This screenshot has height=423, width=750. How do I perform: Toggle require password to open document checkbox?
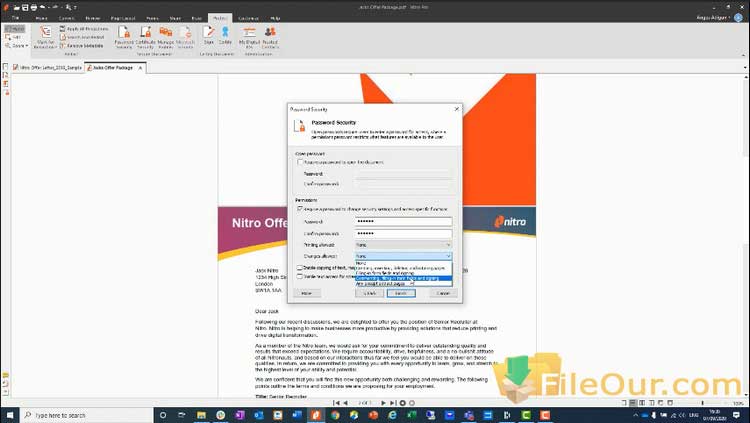coord(300,162)
